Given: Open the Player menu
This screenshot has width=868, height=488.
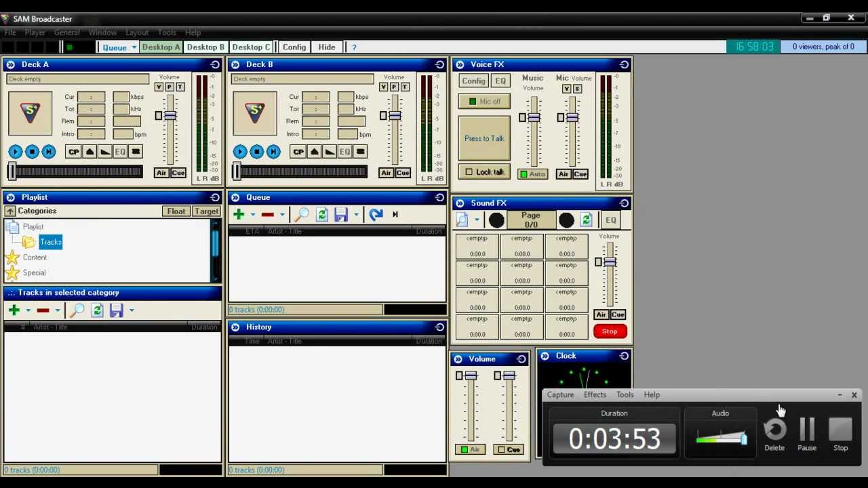Looking at the screenshot, I should pos(35,33).
